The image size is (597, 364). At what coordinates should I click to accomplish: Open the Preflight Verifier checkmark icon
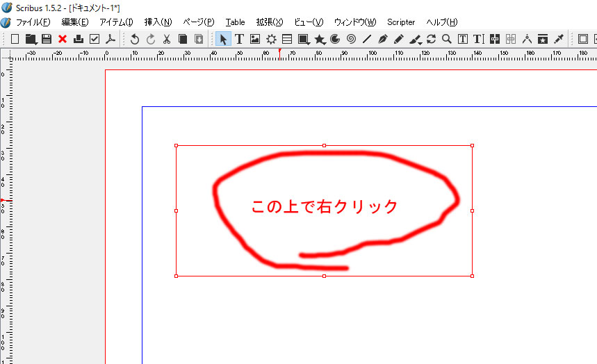[x=95, y=39]
